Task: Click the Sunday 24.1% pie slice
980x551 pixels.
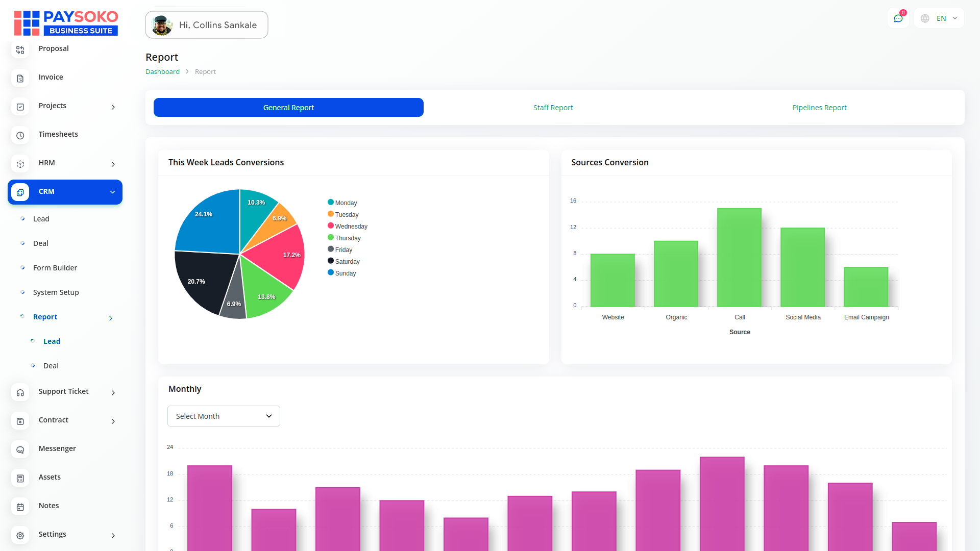Action: 209,224
